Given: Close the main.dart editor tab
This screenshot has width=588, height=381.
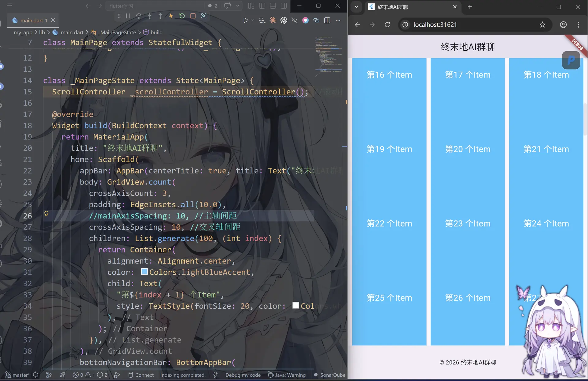Looking at the screenshot, I should pos(53,20).
